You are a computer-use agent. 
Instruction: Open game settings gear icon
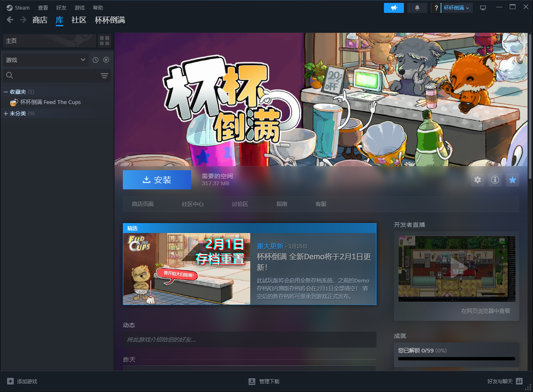(477, 180)
